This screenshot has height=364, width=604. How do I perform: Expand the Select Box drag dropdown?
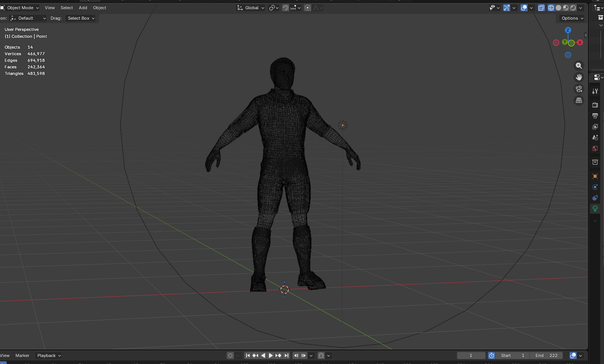[x=81, y=18]
